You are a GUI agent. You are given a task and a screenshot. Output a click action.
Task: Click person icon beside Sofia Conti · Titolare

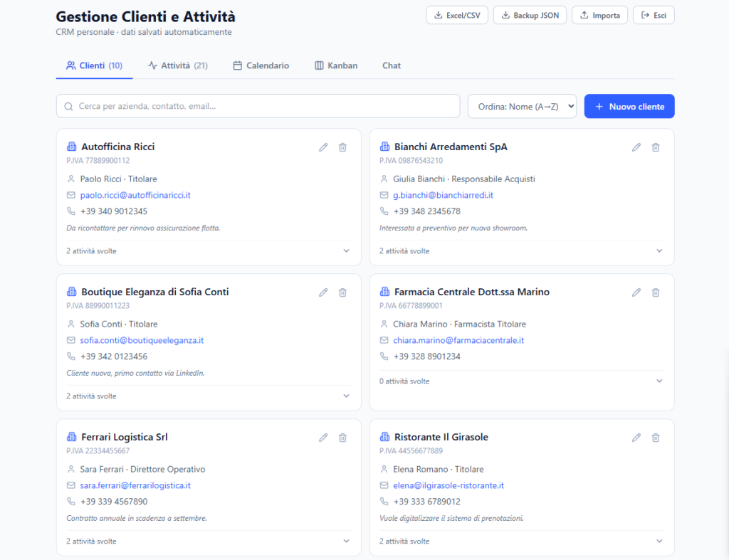point(71,324)
